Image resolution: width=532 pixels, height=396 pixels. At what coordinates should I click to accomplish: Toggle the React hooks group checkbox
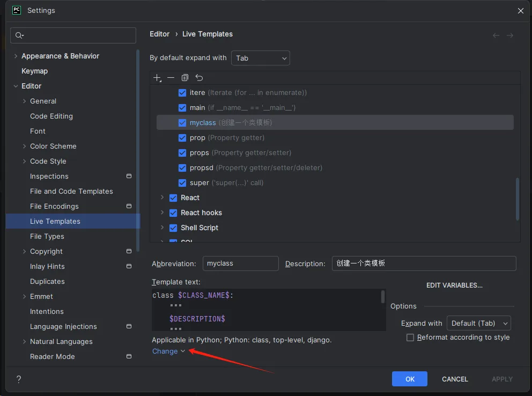coord(173,213)
